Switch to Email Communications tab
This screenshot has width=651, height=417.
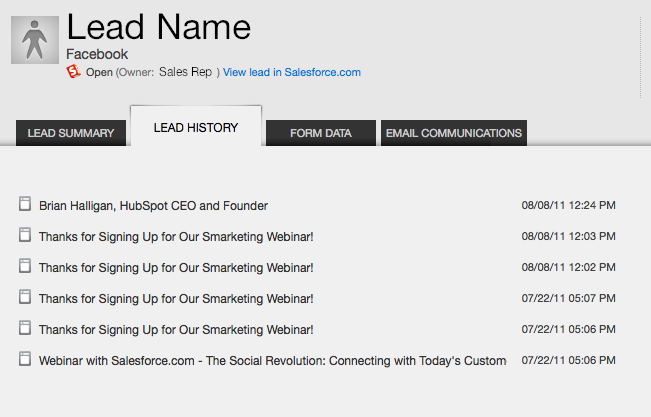pyautogui.click(x=454, y=133)
